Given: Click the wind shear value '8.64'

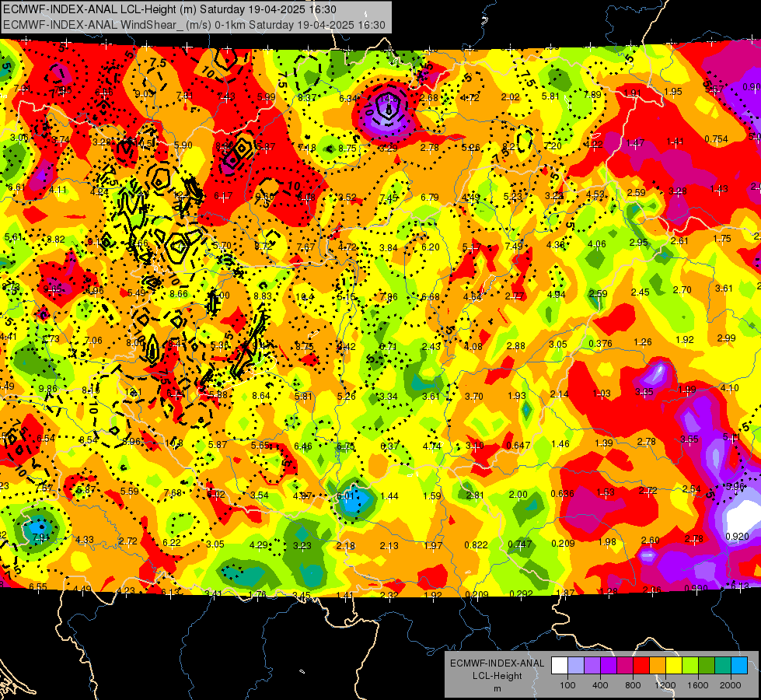Looking at the screenshot, I should click(261, 395).
